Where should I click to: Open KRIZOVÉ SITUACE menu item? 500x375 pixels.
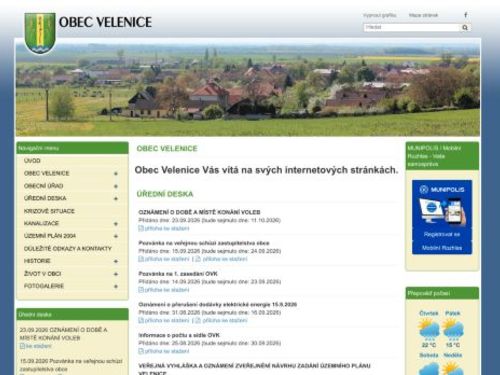click(49, 211)
